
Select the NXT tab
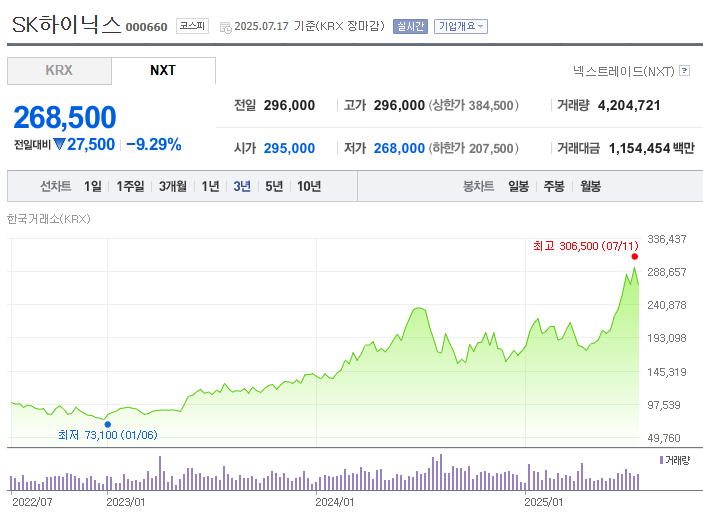tap(163, 70)
